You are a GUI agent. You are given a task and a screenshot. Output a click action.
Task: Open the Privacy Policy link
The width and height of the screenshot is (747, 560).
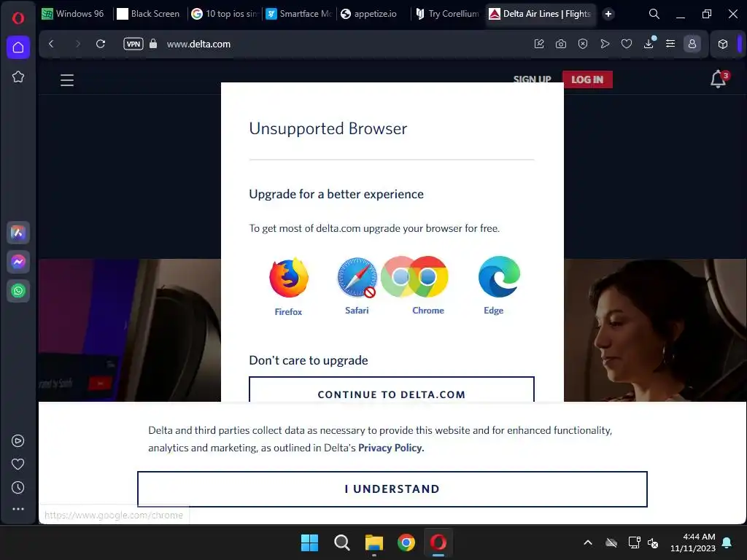point(391,448)
